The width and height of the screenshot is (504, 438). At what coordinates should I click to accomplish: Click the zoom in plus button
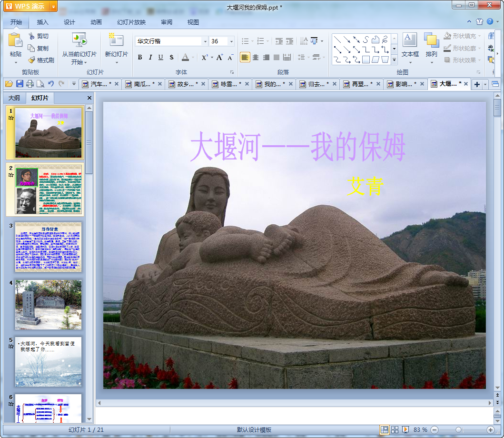[x=491, y=429]
